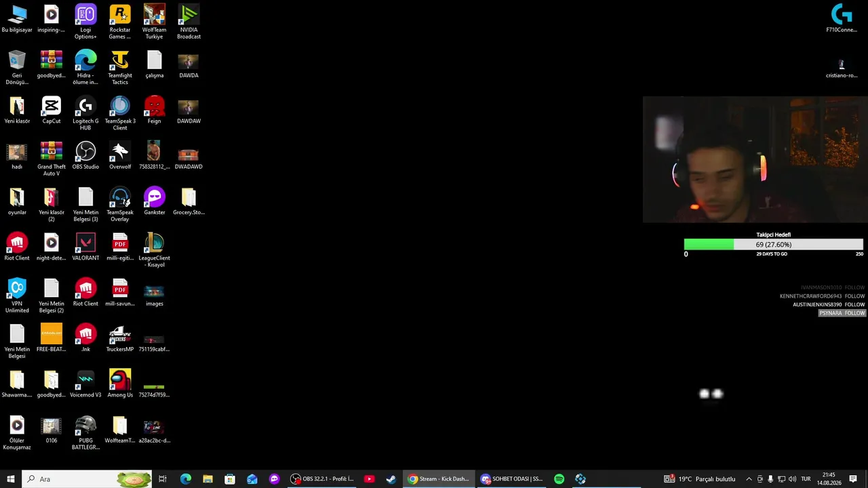
Task: Select the Hidra Edge shortcut
Action: [85, 68]
